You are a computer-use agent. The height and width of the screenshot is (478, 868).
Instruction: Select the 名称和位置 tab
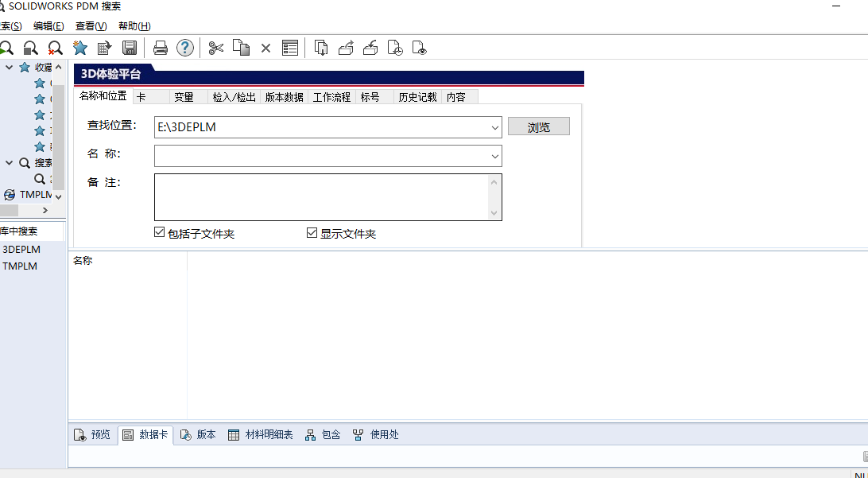(103, 95)
